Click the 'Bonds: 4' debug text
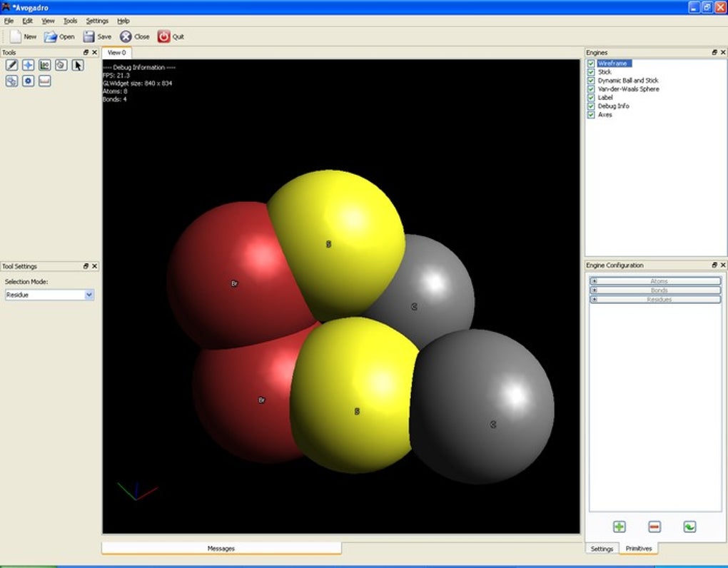728x568 pixels. (115, 99)
